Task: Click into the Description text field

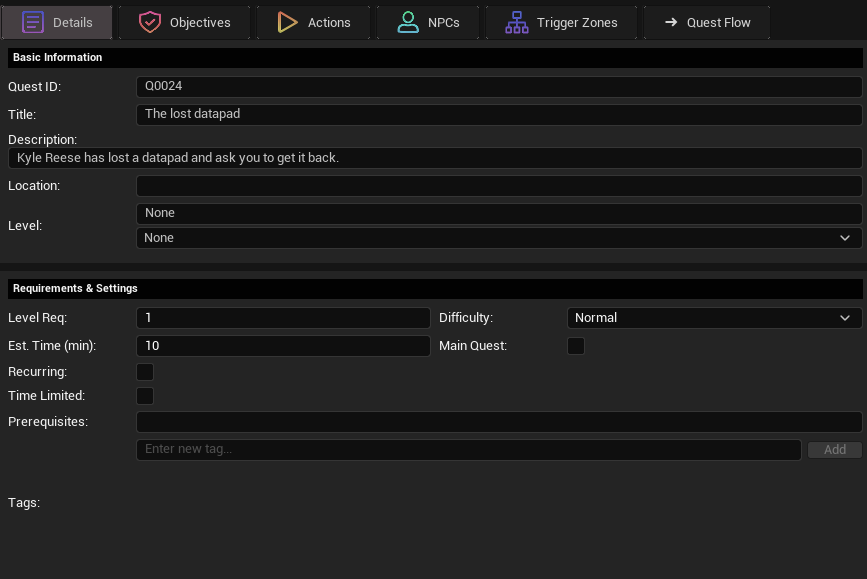Action: click(x=435, y=158)
